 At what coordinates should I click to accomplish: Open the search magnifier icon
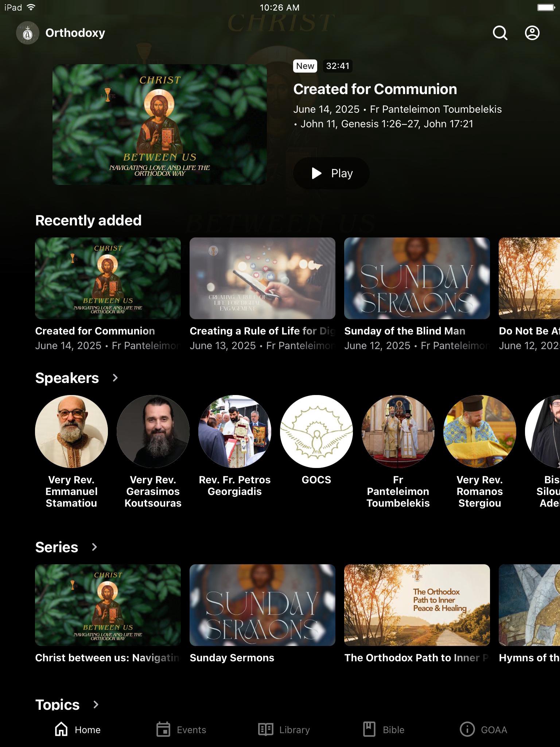(x=500, y=33)
